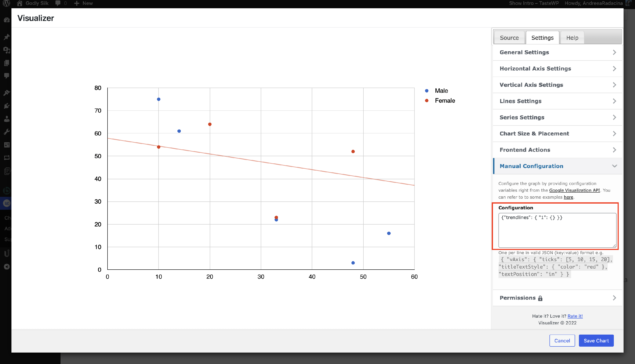Viewport: 635px width, 364px height.
Task: Click the Godly Silk home icon
Action: (x=19, y=3)
